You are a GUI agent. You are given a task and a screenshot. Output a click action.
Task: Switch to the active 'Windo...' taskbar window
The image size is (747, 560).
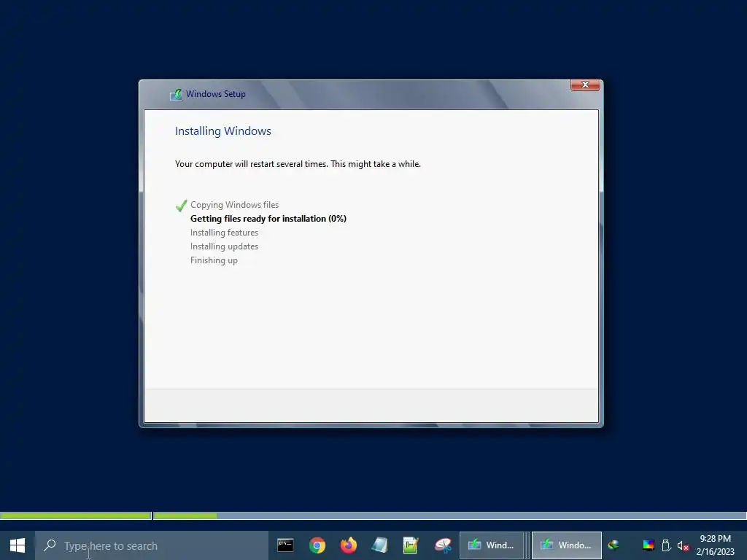click(566, 545)
